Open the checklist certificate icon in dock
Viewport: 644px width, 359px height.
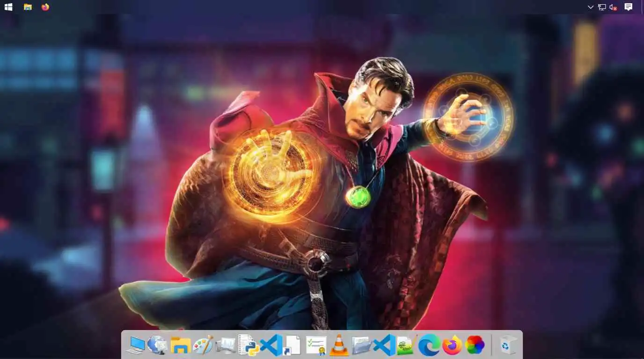(x=316, y=345)
